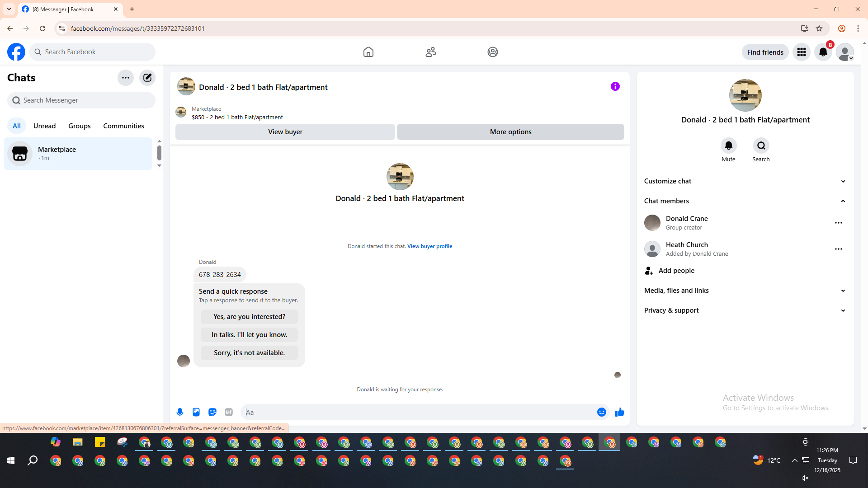Open the Facebook logo home link
Screen dimensions: 868x488
click(16, 52)
